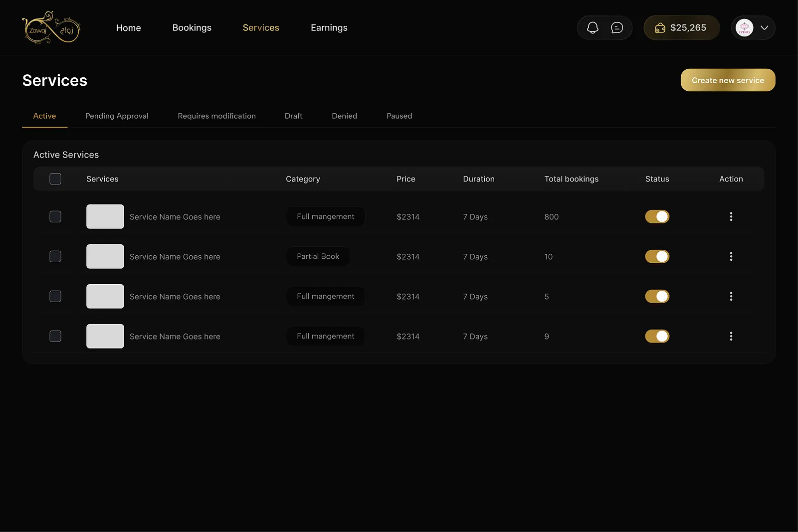Viewport: 798px width, 532px height.
Task: Open action menu for 800 bookings row
Action: [731, 216]
